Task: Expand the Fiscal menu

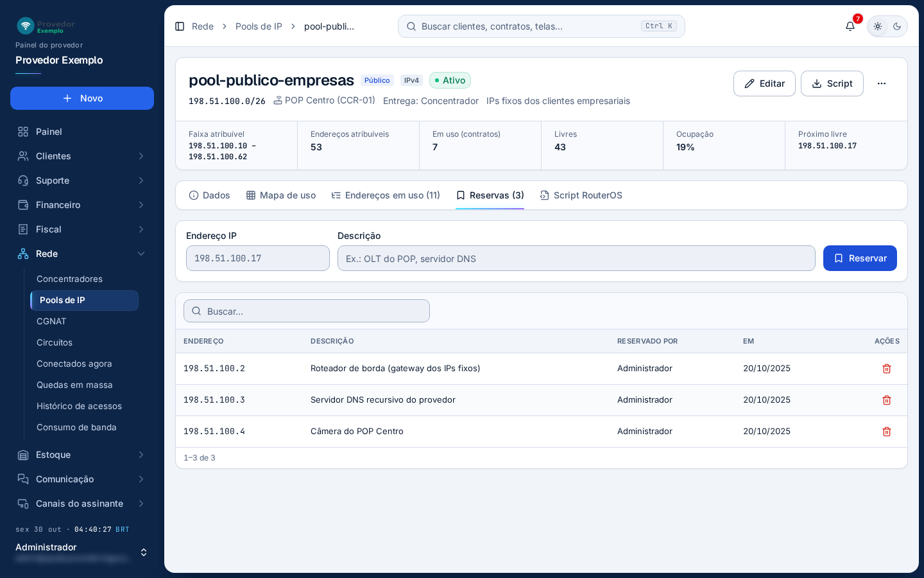Action: 82,229
